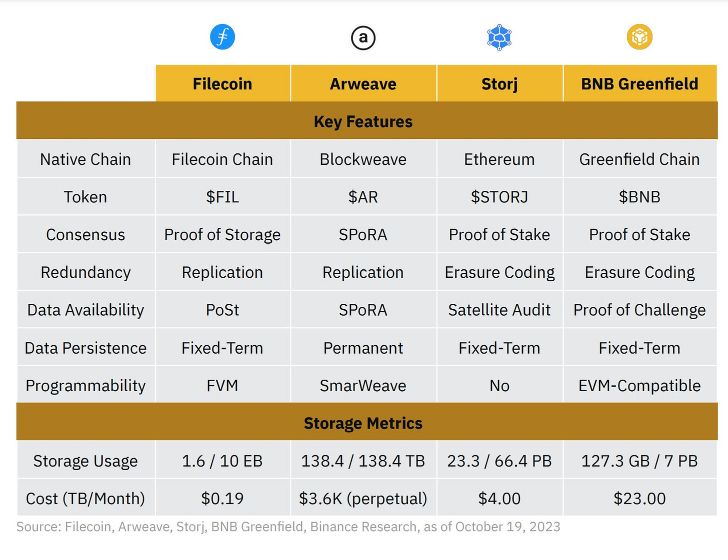This screenshot has width=728, height=560.
Task: Click BNB Greenfield's Proof of Stake cell
Action: tap(640, 234)
